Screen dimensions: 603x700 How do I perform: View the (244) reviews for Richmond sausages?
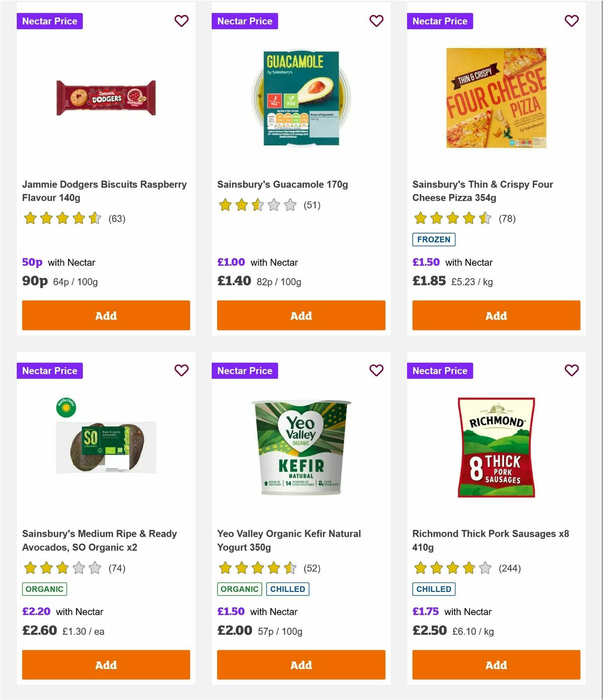[509, 568]
